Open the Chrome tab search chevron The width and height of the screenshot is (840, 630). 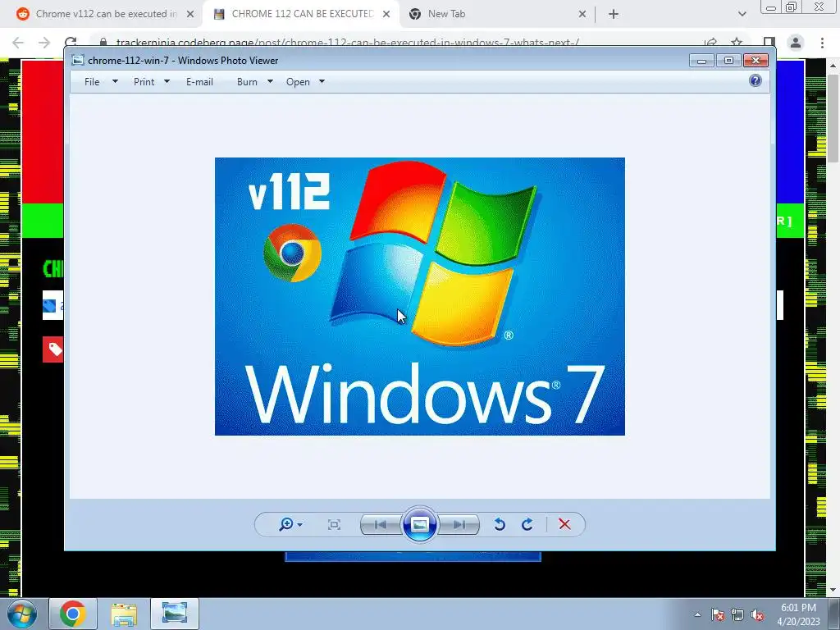coord(742,14)
